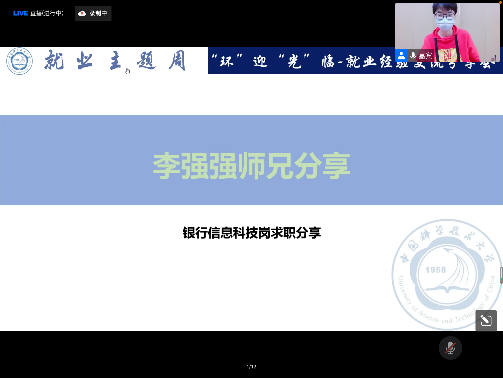Screen dimensions: 503x378
Task: Click the slide page number indicator at bottom
Action: 252,367
